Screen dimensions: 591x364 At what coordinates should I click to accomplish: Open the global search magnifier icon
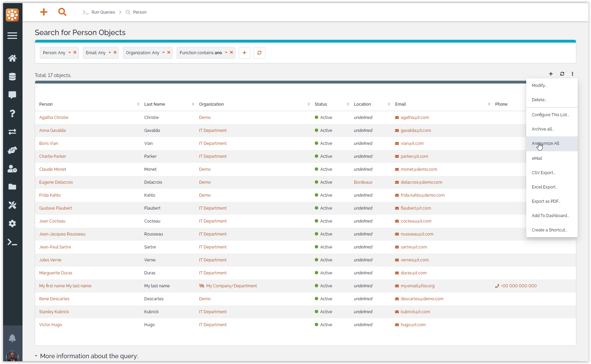coord(62,12)
